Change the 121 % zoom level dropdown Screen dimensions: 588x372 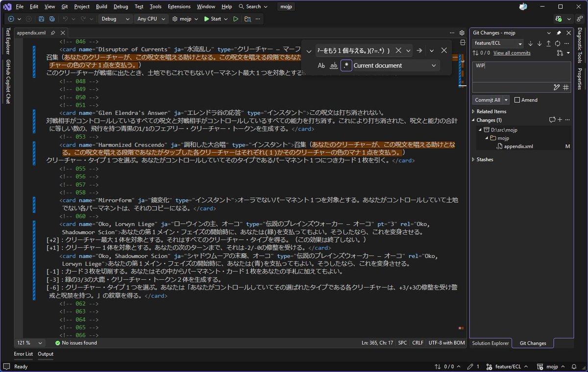coord(30,343)
